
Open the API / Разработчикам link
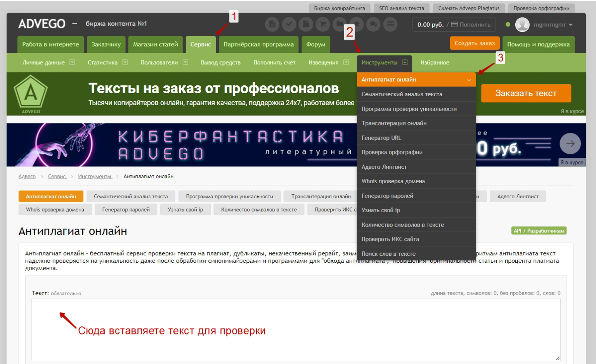539,231
